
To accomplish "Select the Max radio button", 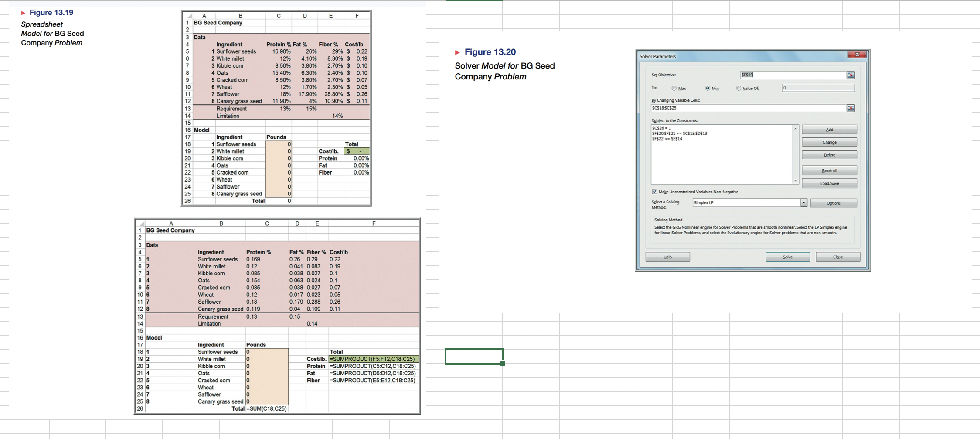I will click(x=674, y=88).
